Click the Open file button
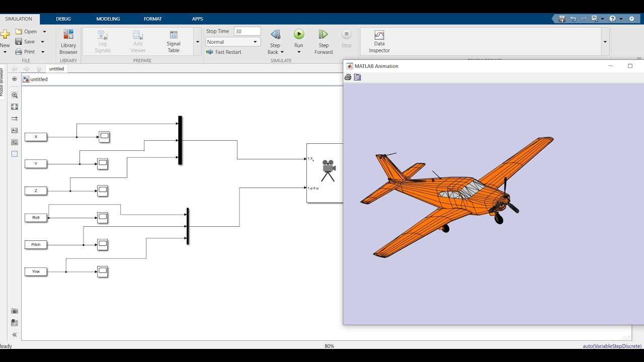 tap(26, 32)
